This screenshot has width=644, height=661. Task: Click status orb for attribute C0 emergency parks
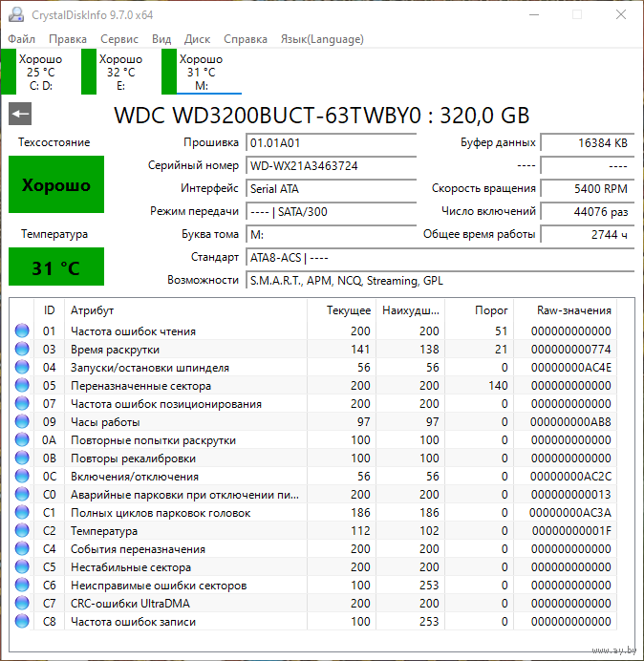[x=22, y=494]
